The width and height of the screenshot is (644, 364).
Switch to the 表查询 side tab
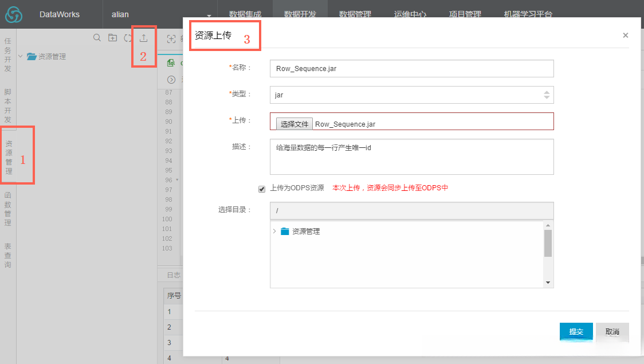coord(8,255)
